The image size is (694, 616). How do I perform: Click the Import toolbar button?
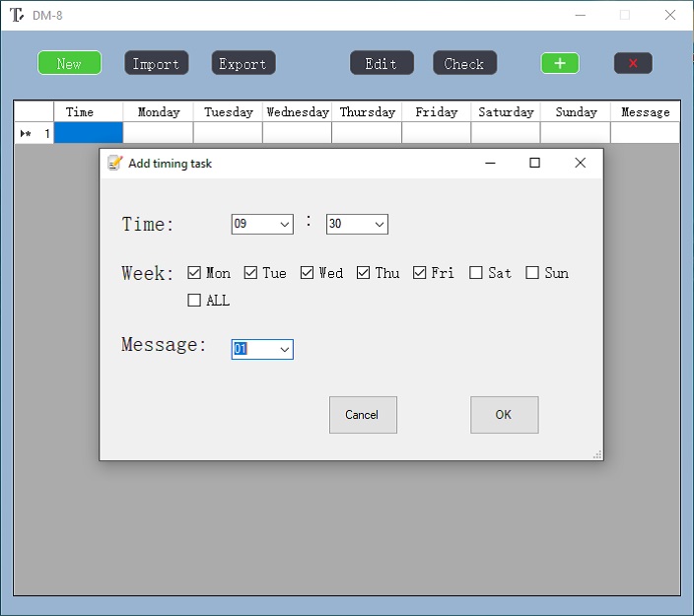point(156,63)
